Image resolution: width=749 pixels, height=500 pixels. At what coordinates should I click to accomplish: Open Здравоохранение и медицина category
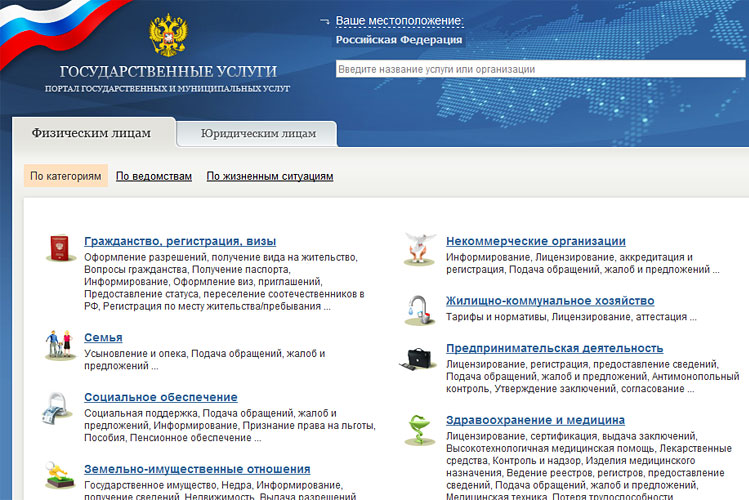coord(535,420)
